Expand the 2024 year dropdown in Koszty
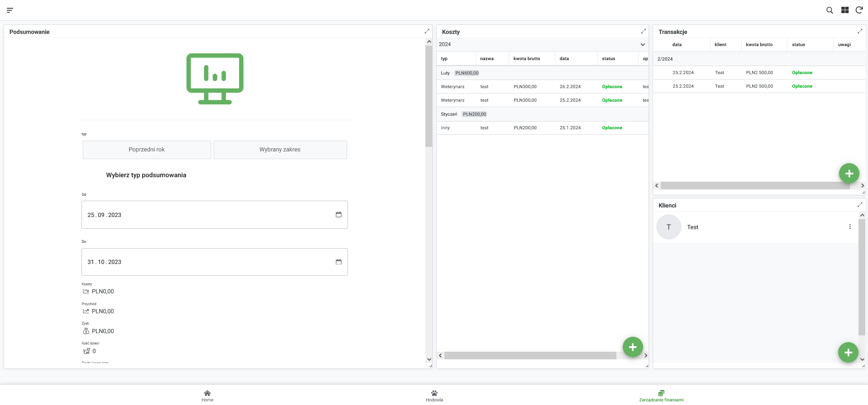Screen dimensions: 868x405 pos(642,44)
